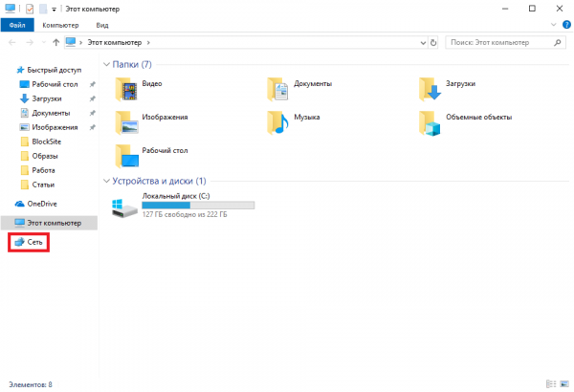Select the Изображения folder icon in main pane

click(x=126, y=122)
